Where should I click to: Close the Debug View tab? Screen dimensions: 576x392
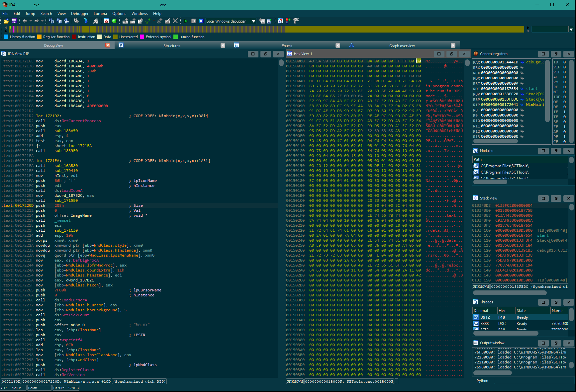(x=108, y=45)
